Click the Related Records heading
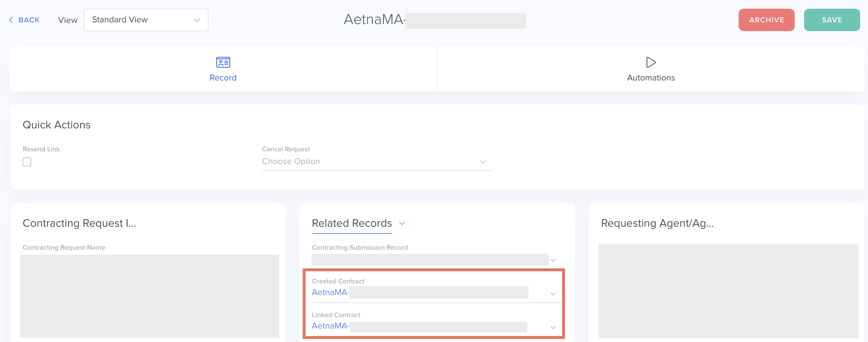 pyautogui.click(x=352, y=223)
